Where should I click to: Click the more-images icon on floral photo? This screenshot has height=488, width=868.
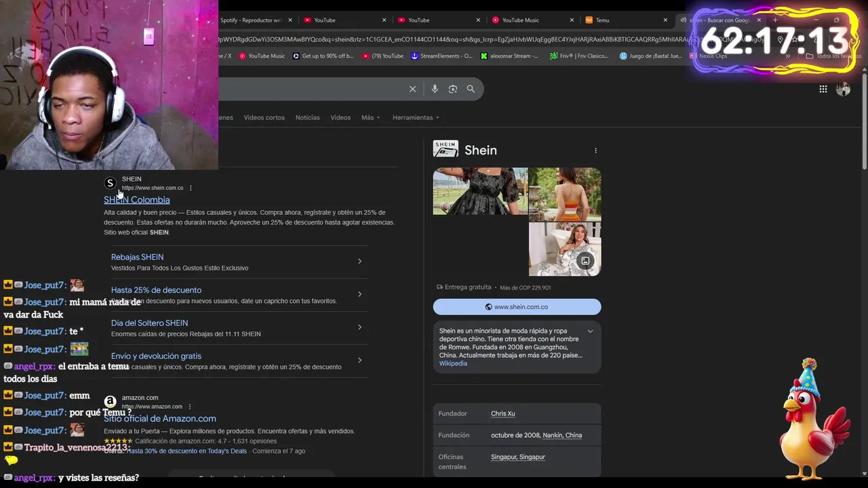(585, 261)
